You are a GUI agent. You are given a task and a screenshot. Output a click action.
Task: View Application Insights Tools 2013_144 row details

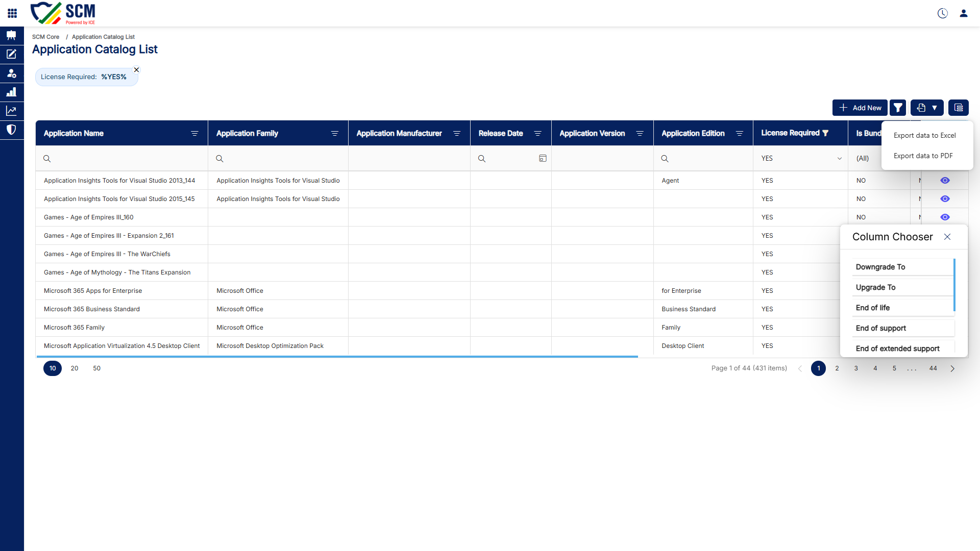(945, 181)
